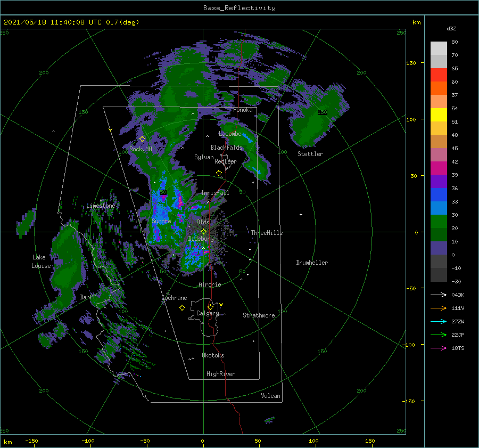
Task: Click the yellow diamond marker under Cochrane
Action: tap(182, 308)
